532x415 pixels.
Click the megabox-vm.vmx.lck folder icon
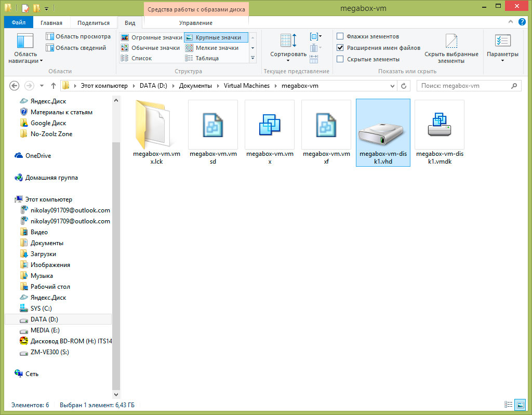[156, 125]
